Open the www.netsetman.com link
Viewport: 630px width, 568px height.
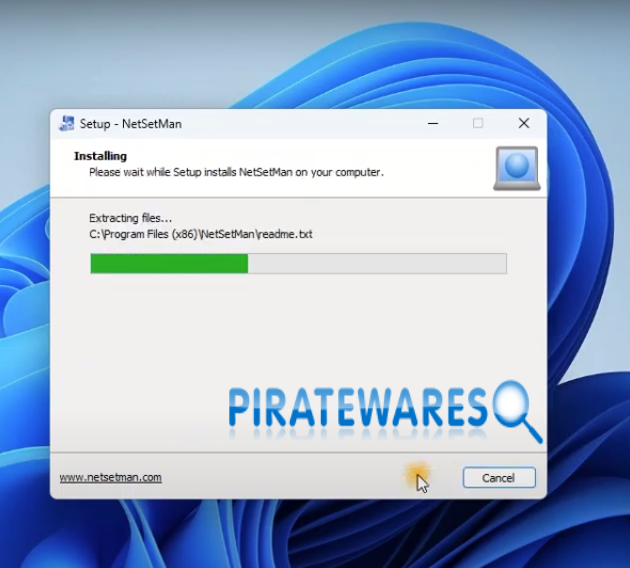coord(110,478)
